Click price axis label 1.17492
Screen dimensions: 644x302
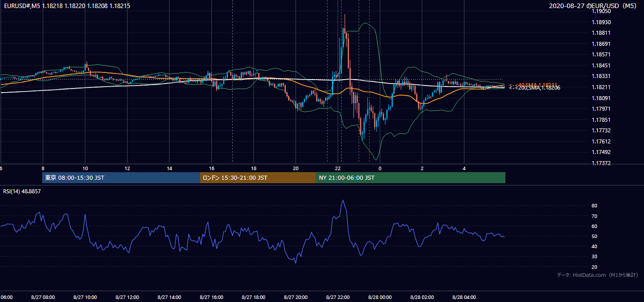click(601, 152)
